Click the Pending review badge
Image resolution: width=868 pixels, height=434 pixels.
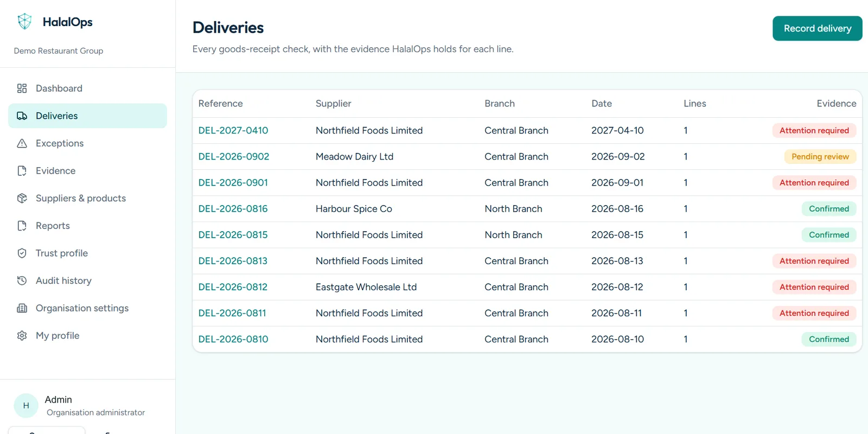(820, 157)
